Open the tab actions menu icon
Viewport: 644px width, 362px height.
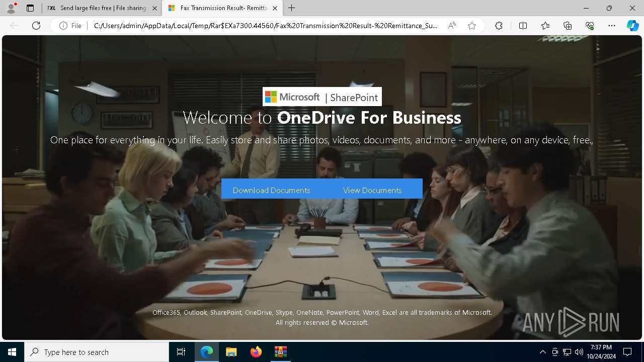pyautogui.click(x=30, y=8)
